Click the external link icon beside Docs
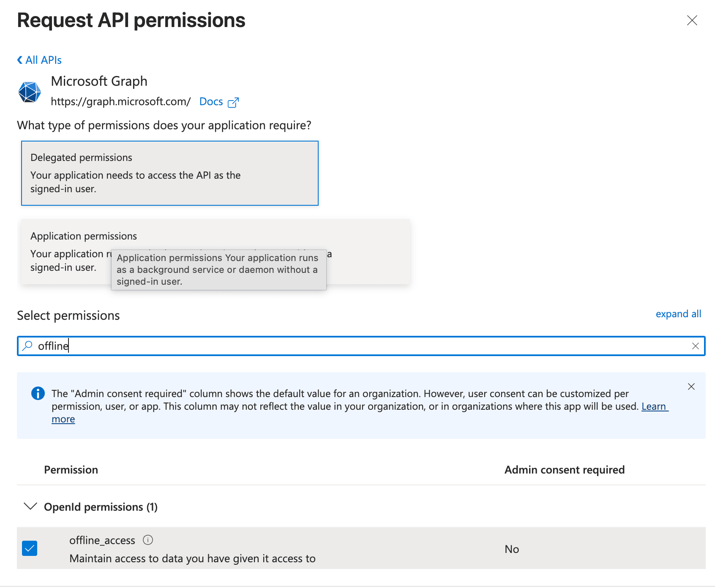This screenshot has width=715, height=588. click(x=233, y=102)
